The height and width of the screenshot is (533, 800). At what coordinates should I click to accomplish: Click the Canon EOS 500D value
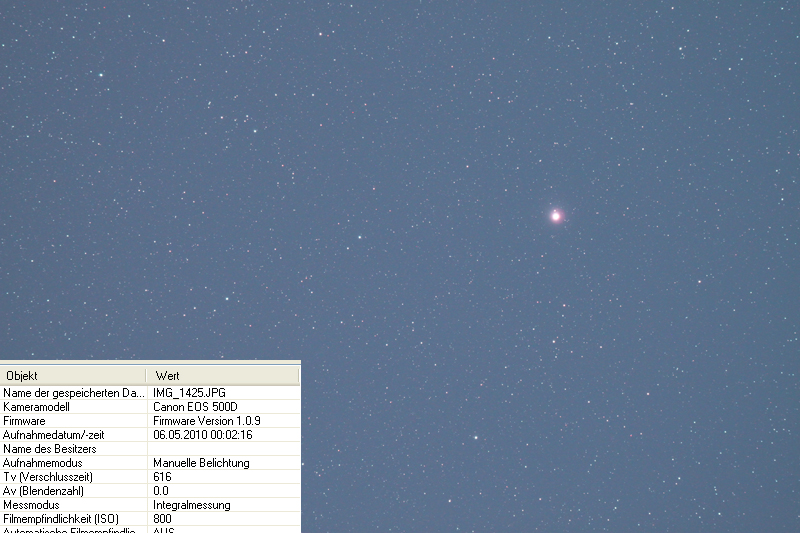pyautogui.click(x=195, y=407)
